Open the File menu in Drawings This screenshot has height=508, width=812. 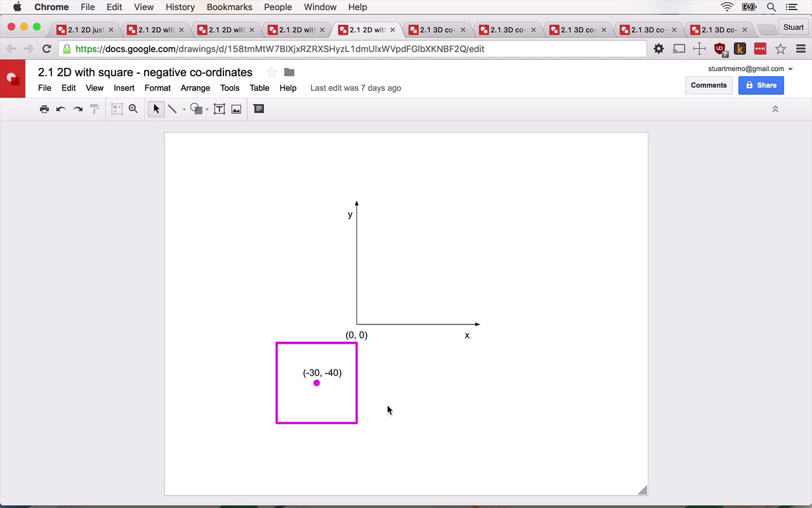[x=44, y=88]
